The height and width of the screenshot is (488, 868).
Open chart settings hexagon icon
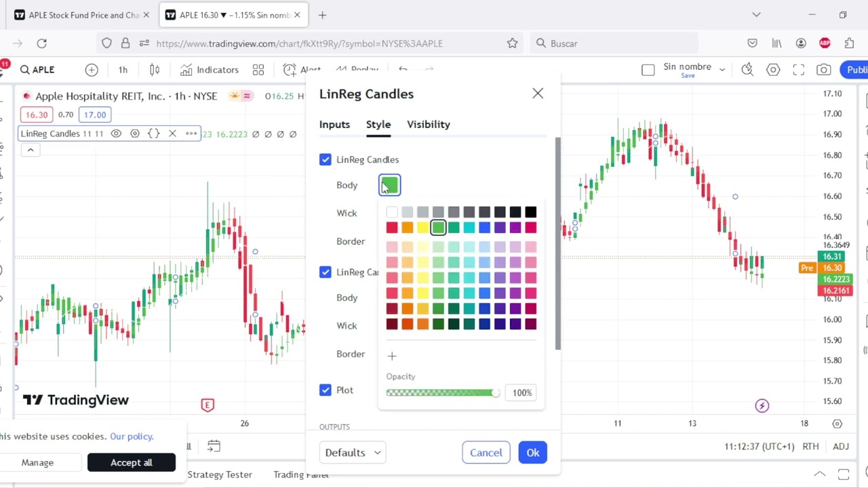(773, 70)
